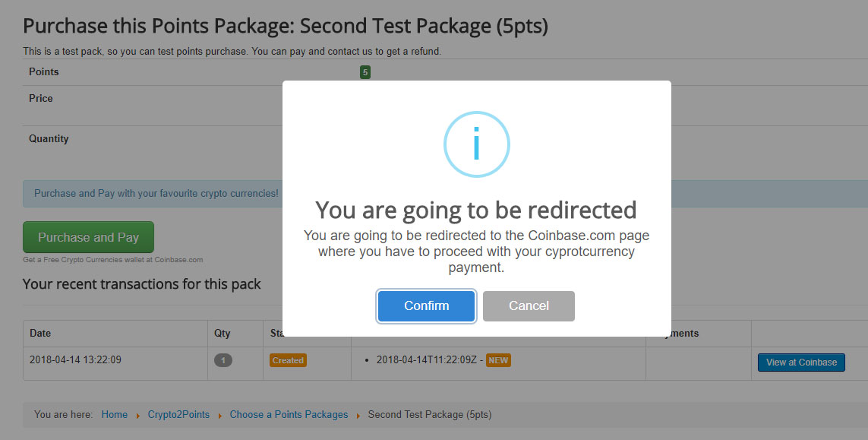Click the Home breadcrumb link
Viewport: 868px width, 440px height.
(114, 414)
